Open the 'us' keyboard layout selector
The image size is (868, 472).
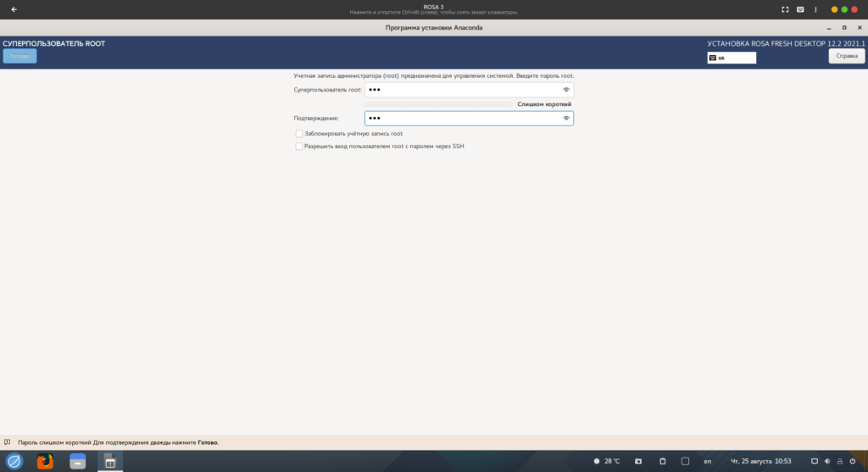pyautogui.click(x=732, y=58)
